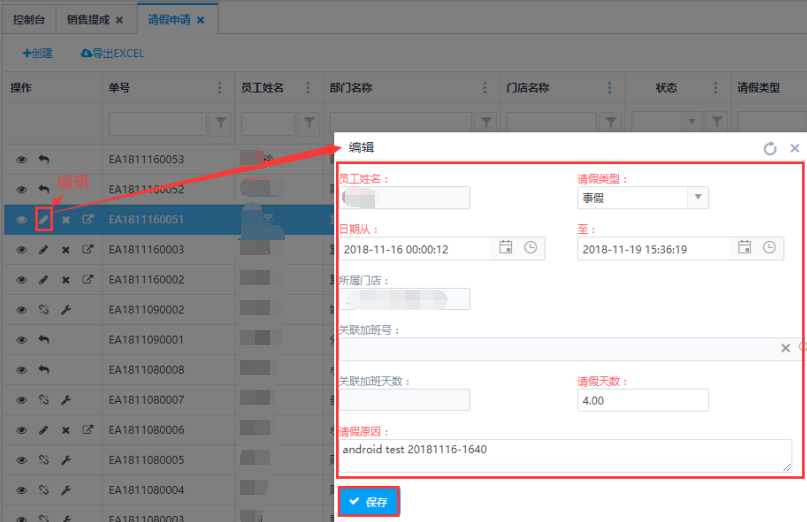Click the edit pencil for EA1811160051
The height and width of the screenshot is (522, 807).
pyautogui.click(x=43, y=220)
